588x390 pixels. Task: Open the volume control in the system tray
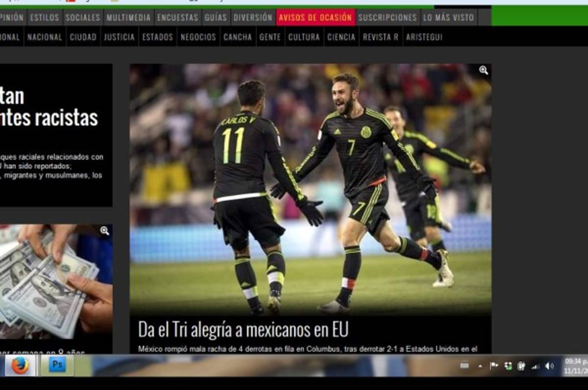click(x=549, y=366)
